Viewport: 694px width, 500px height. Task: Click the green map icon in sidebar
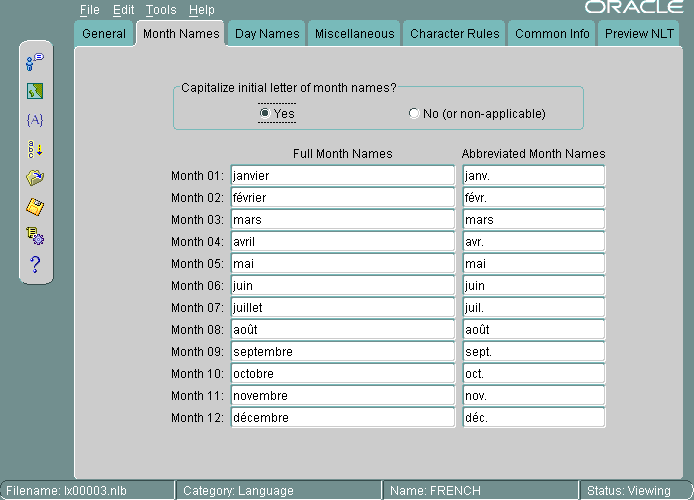point(35,91)
